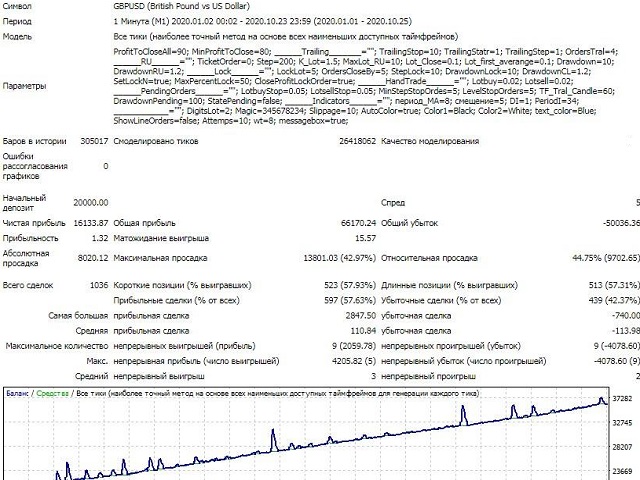
Task: Click the Самая большая row label
Action: click(x=78, y=316)
